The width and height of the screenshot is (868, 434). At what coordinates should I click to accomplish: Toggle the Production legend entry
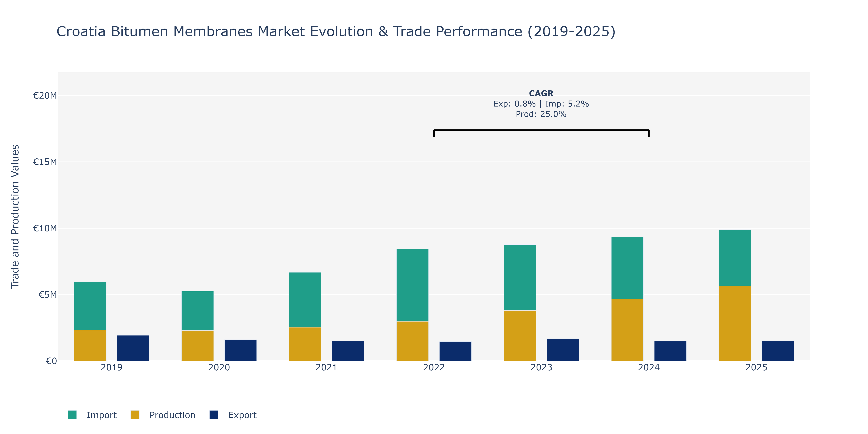(x=163, y=415)
